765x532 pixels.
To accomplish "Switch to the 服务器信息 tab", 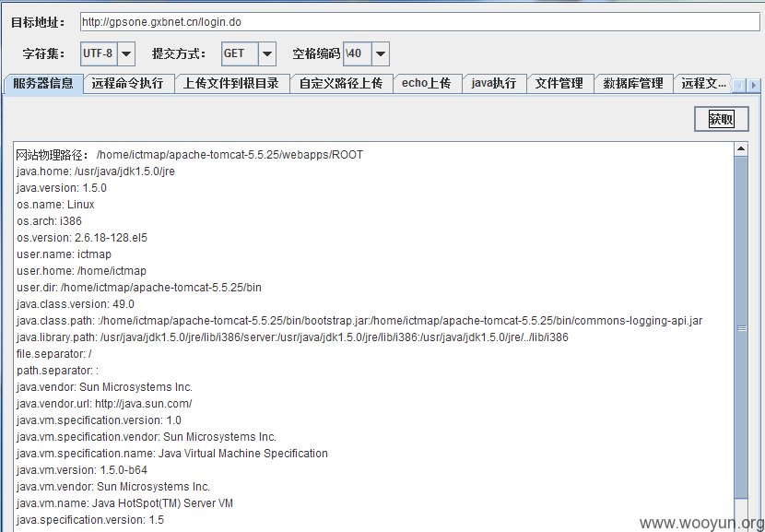I will coord(43,84).
